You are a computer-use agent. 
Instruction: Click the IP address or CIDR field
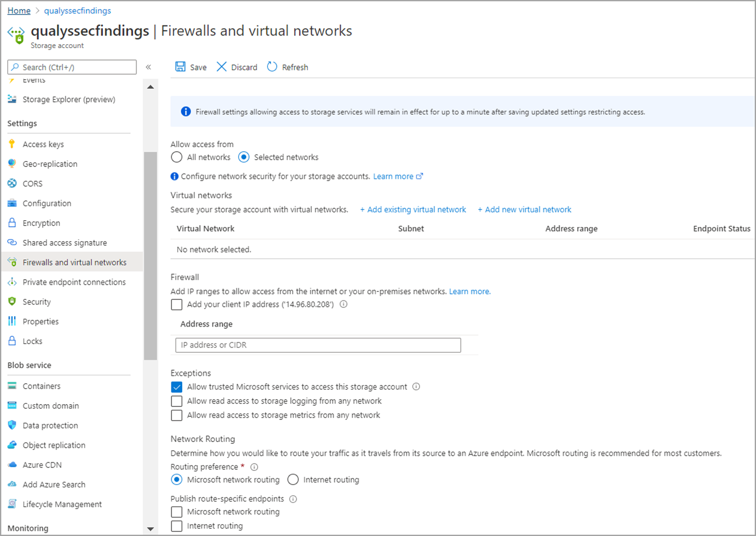tap(318, 345)
